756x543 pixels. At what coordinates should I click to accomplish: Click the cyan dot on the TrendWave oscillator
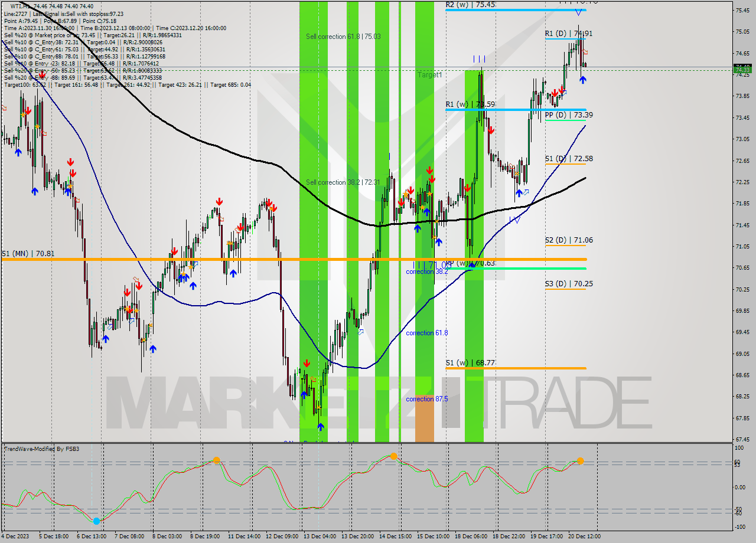pyautogui.click(x=96, y=521)
